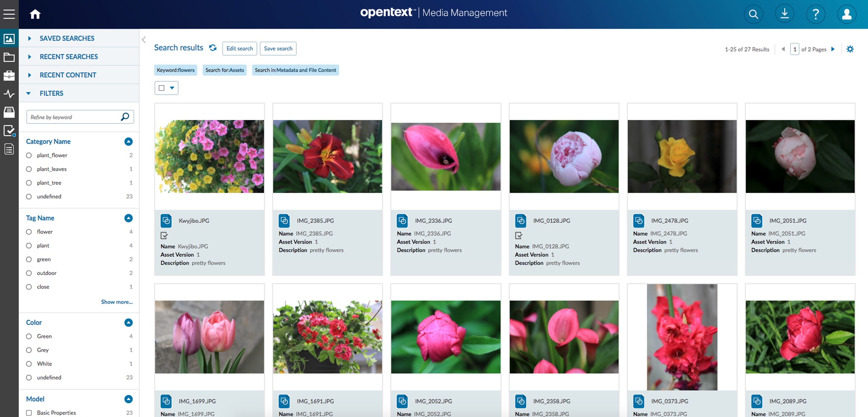Open the IMG_1691.JPG hanging basket thumbnail
Image resolution: width=868 pixels, height=417 pixels.
point(327,337)
